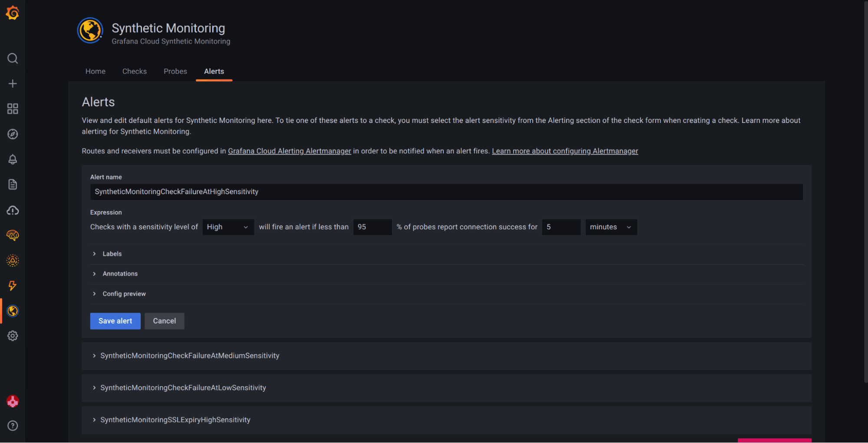Open the minutes time unit dropdown
This screenshot has width=868, height=443.
611,227
